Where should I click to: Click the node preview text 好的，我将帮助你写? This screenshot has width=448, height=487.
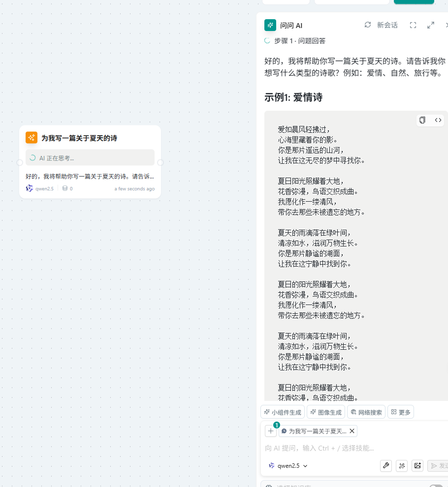point(90,177)
